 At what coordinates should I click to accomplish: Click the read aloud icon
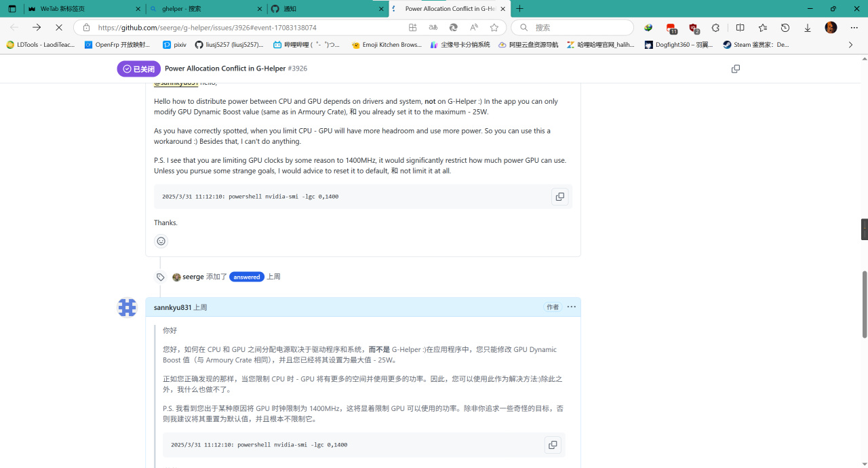click(x=474, y=28)
